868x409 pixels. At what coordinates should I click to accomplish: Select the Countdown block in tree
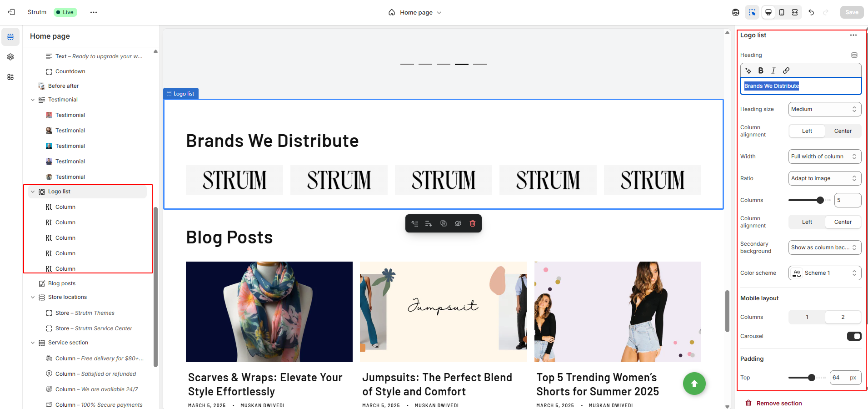point(70,71)
